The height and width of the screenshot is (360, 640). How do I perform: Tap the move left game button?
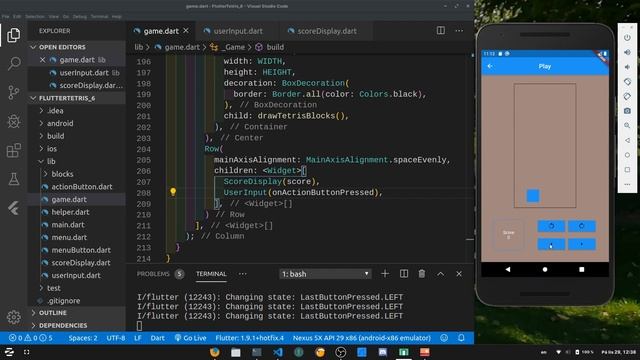coord(551,244)
